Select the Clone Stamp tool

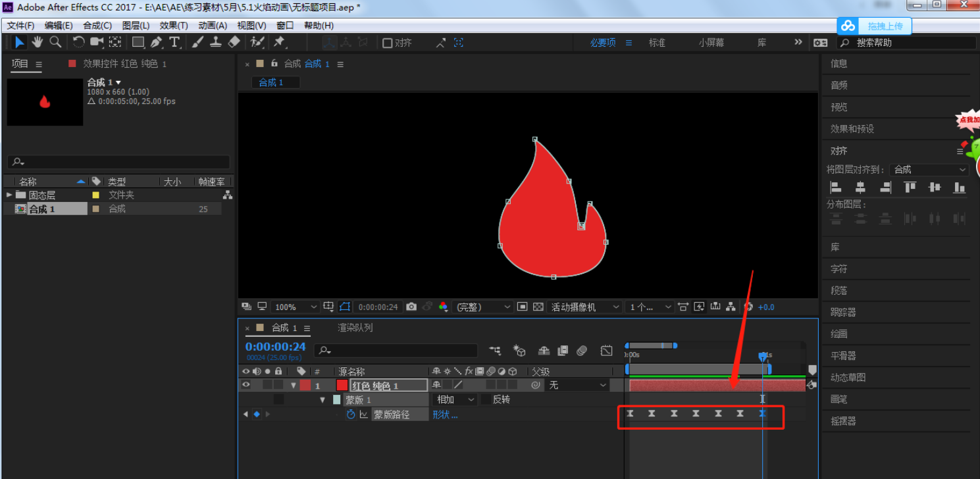point(216,42)
